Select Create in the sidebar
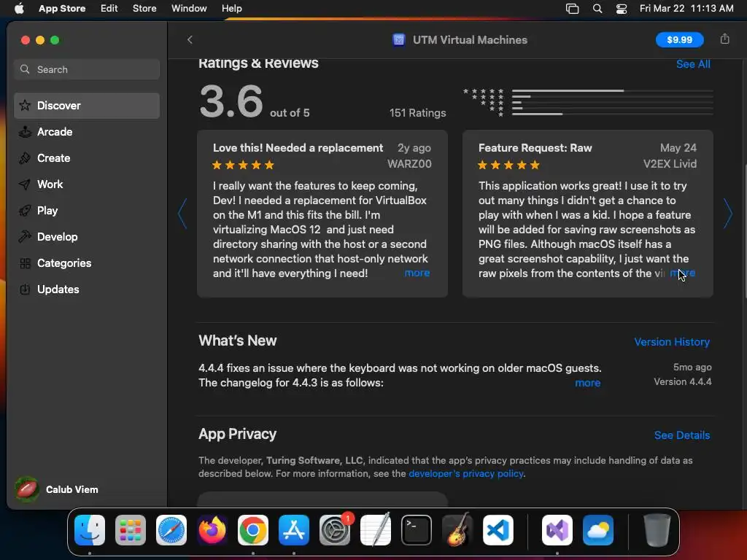 87,158
